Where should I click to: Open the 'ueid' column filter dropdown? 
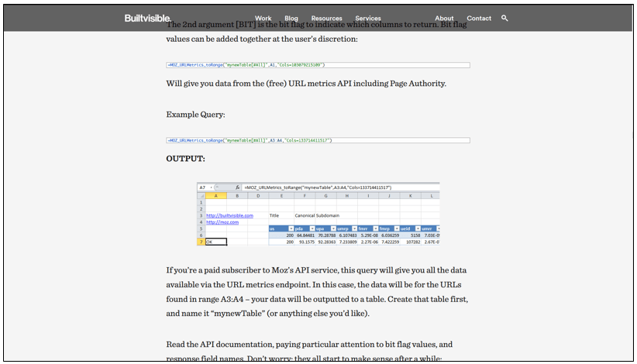coord(418,229)
